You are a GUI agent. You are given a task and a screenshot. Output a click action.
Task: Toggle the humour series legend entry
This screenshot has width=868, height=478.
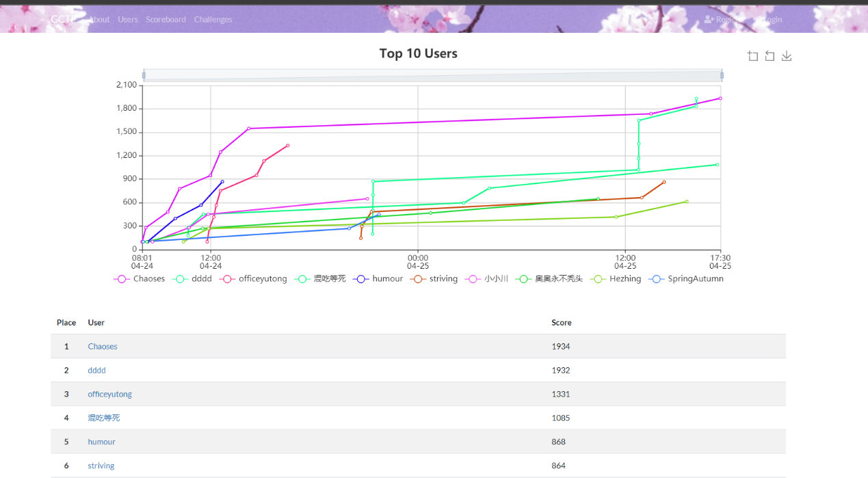(x=361, y=279)
